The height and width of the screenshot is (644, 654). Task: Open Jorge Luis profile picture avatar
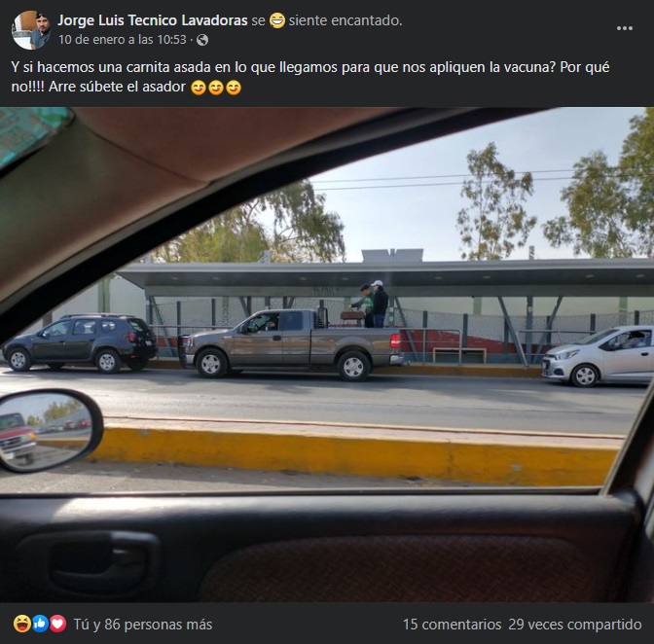(x=31, y=30)
